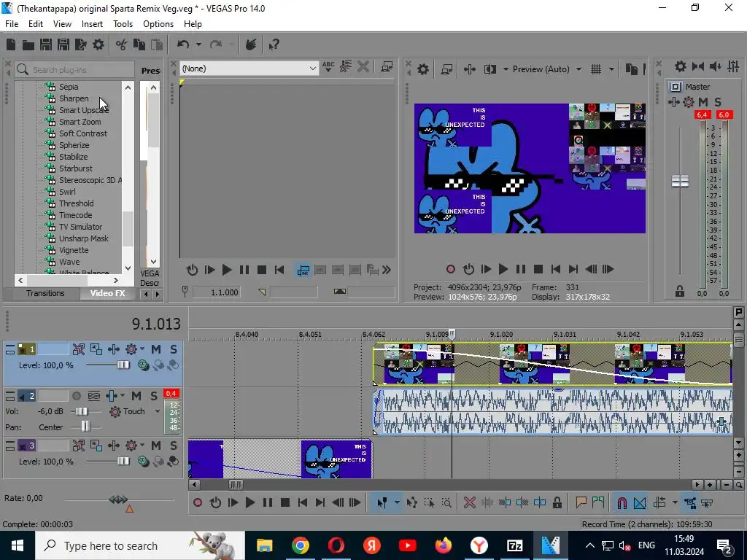Screen dimensions: 747x560
Task: Click Dim Output speaker icon in Master
Action: (715, 66)
